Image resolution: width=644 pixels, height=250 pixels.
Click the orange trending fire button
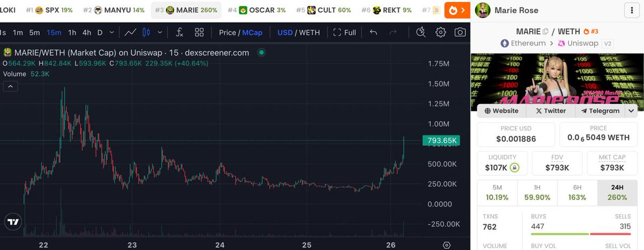click(x=457, y=10)
